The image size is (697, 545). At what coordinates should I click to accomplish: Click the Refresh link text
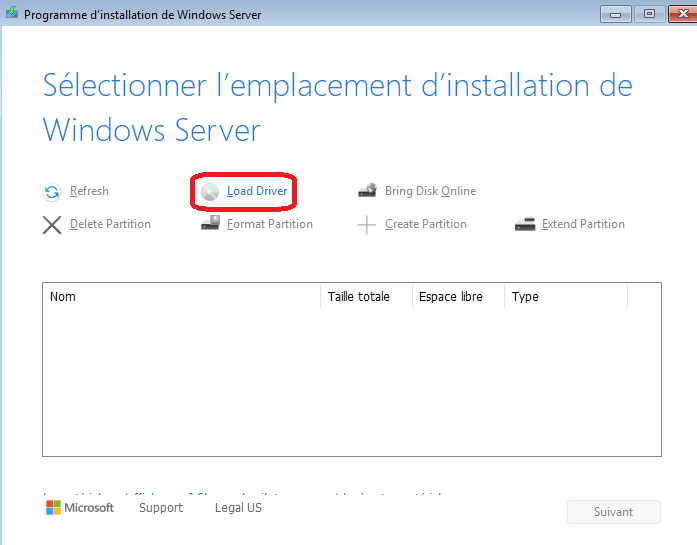point(89,191)
